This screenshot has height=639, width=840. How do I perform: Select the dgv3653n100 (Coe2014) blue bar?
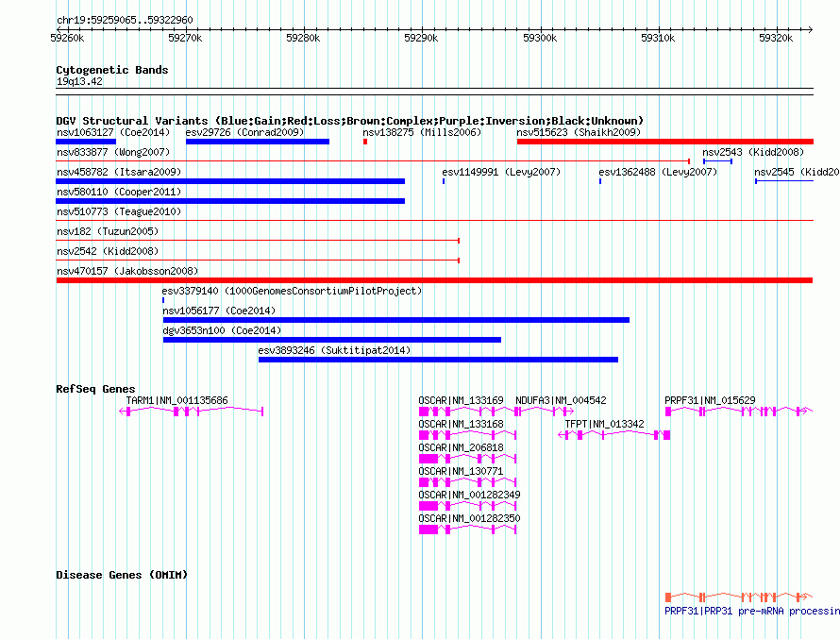point(332,340)
